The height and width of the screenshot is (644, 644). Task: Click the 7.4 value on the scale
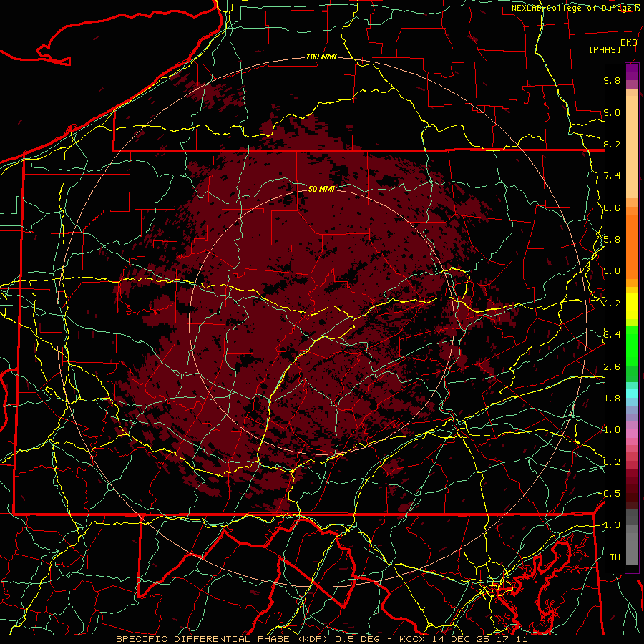pyautogui.click(x=612, y=176)
